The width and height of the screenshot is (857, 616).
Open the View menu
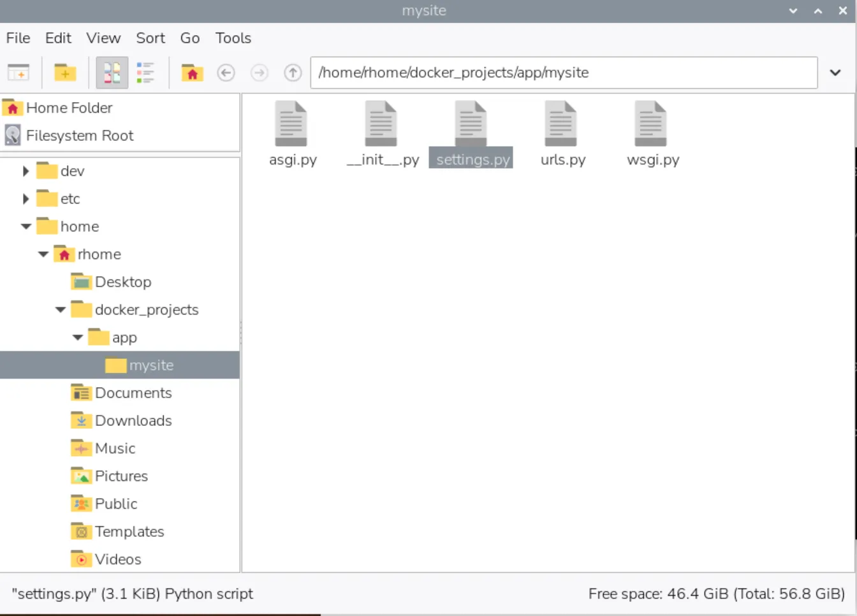point(103,38)
